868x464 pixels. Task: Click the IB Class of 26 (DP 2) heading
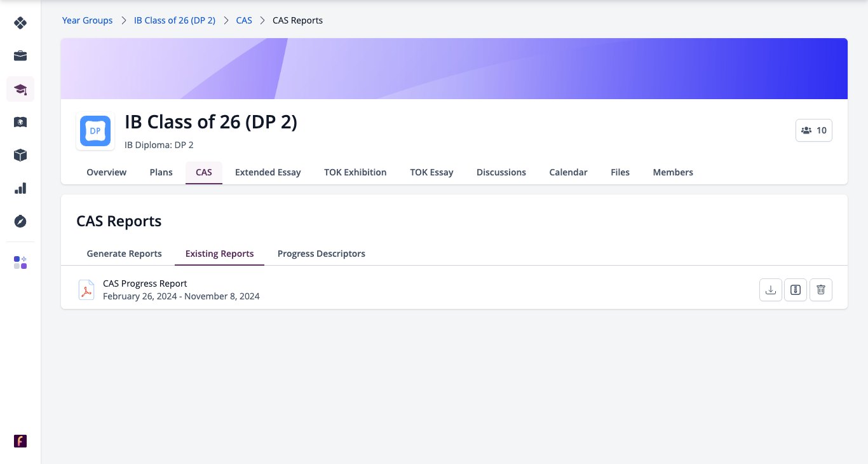click(x=211, y=121)
